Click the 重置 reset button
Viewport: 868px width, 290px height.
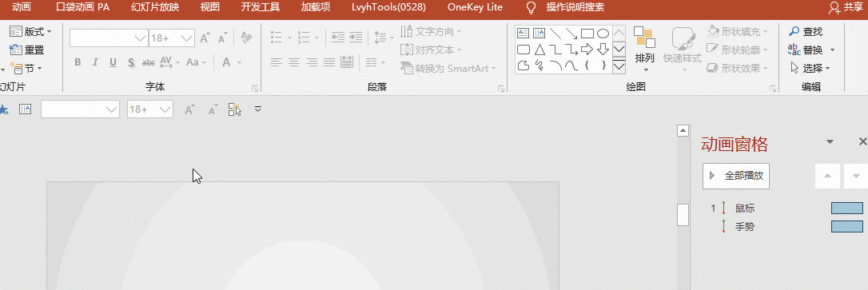[x=26, y=50]
